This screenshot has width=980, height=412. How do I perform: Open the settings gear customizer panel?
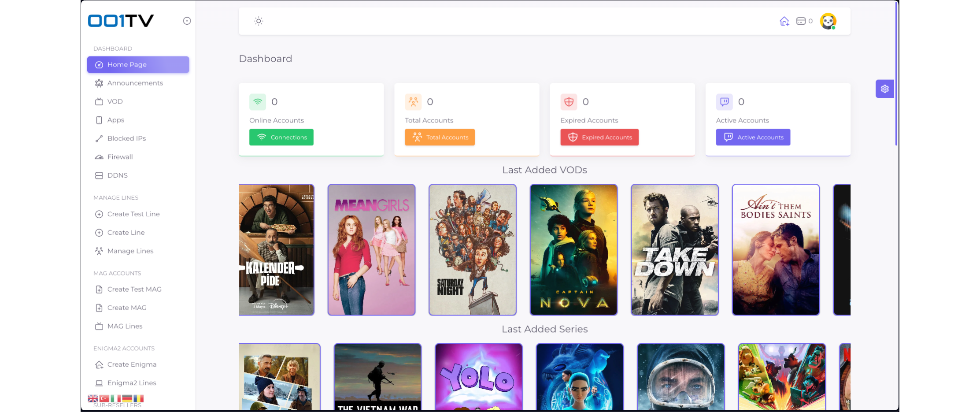point(884,89)
